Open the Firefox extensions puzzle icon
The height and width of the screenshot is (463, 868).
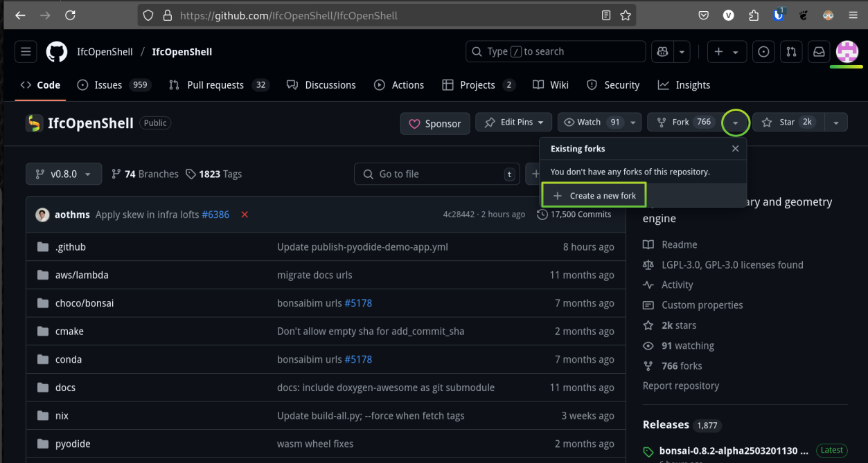(754, 15)
